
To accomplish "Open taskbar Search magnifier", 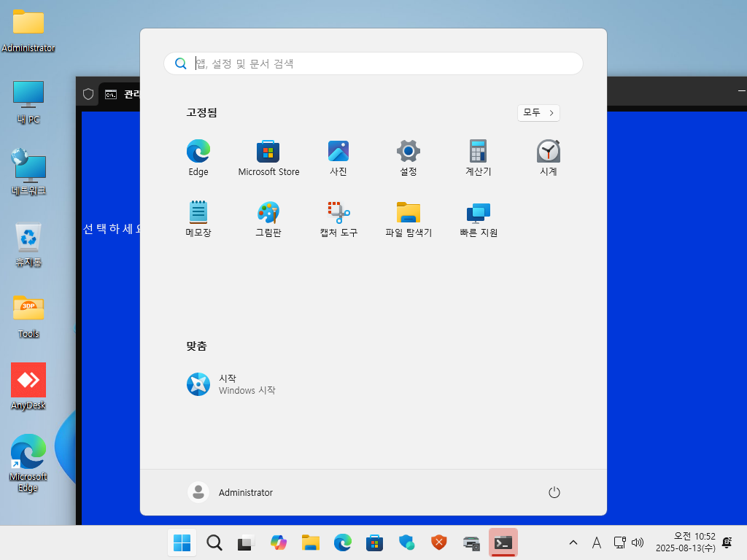I will coord(214,542).
